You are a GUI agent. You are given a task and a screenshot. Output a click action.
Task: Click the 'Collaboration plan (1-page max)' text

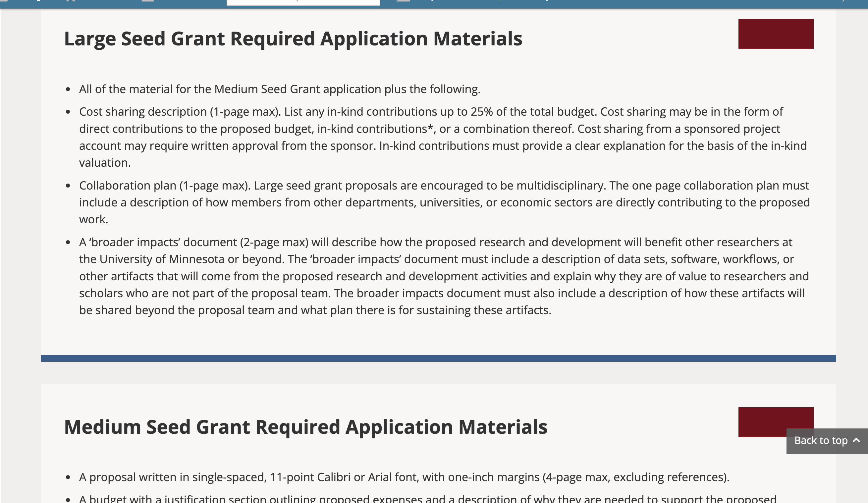(x=164, y=186)
